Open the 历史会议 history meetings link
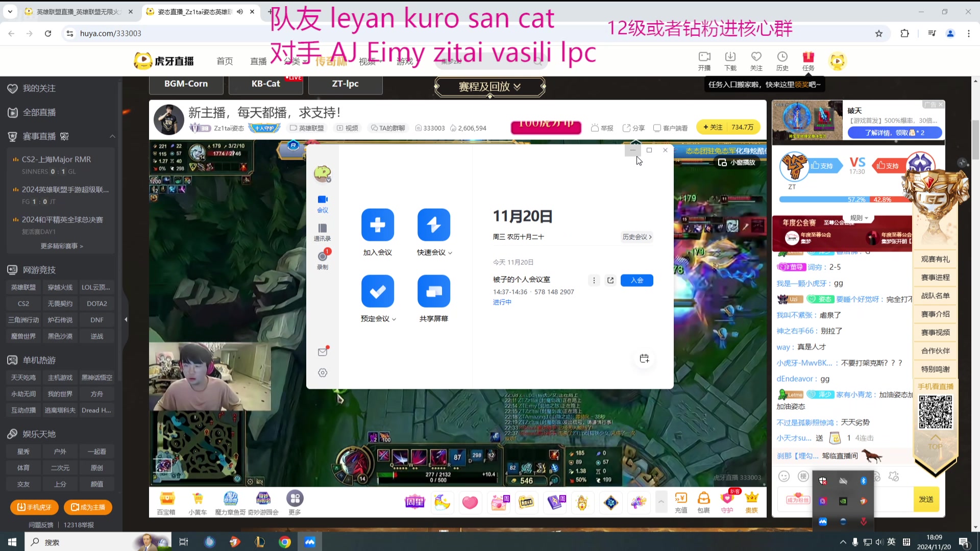The height and width of the screenshot is (551, 980). [x=637, y=237]
